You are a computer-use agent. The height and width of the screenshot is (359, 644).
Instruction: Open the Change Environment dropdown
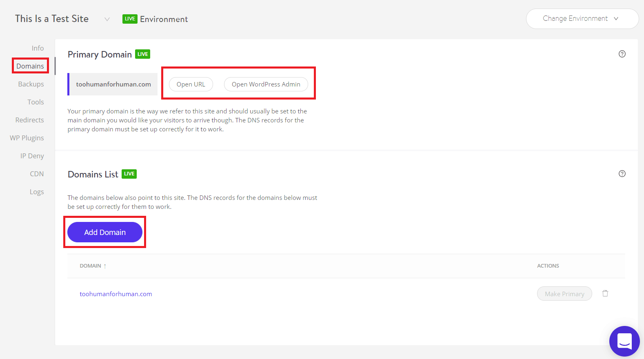582,19
